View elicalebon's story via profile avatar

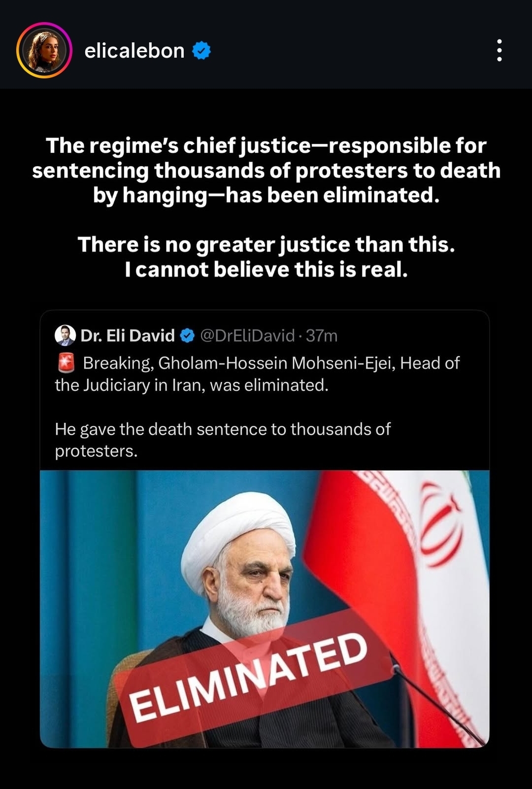click(x=44, y=50)
